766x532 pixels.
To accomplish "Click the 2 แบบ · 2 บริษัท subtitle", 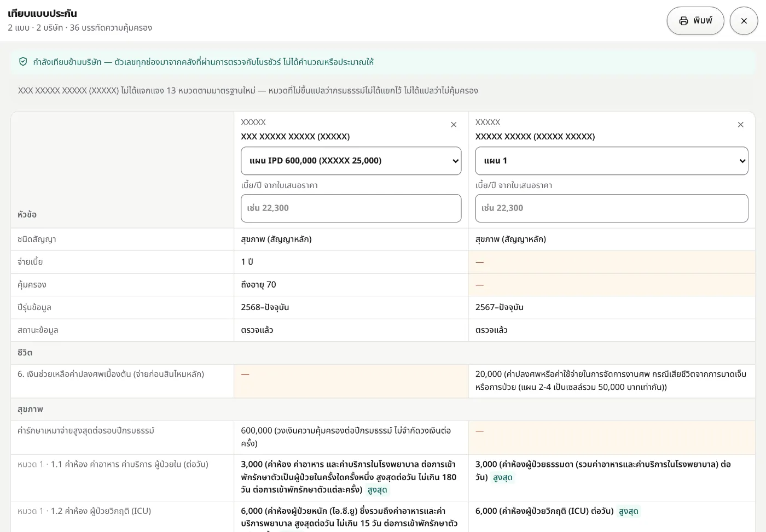I will point(80,28).
